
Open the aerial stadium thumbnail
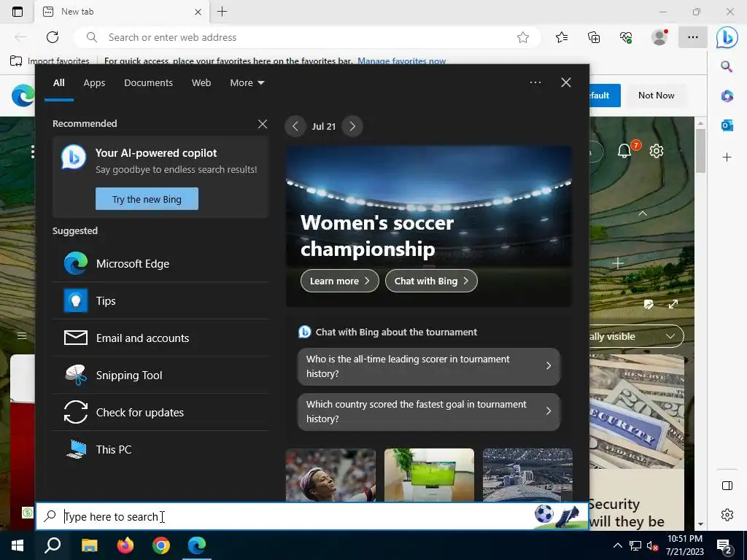click(x=527, y=475)
